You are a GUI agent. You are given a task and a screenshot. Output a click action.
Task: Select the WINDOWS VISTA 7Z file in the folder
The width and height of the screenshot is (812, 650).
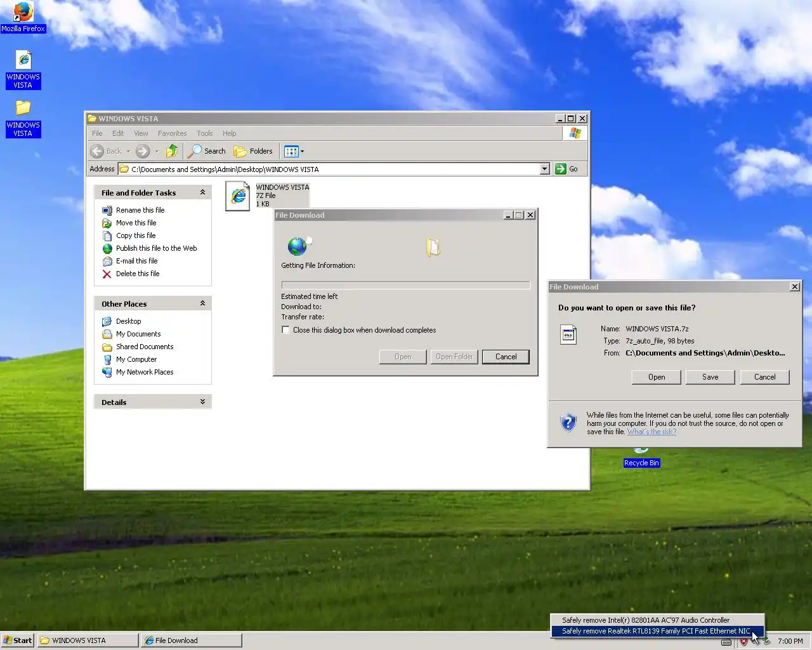coord(267,196)
